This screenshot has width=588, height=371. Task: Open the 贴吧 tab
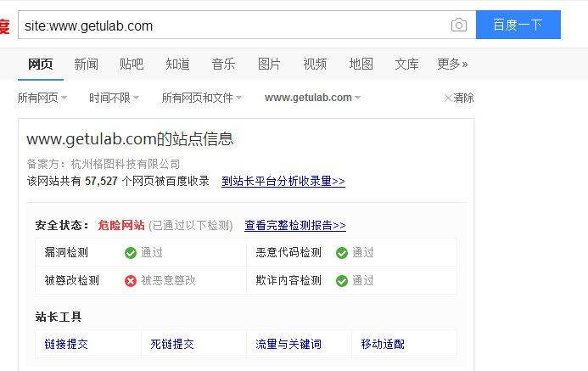pyautogui.click(x=132, y=65)
